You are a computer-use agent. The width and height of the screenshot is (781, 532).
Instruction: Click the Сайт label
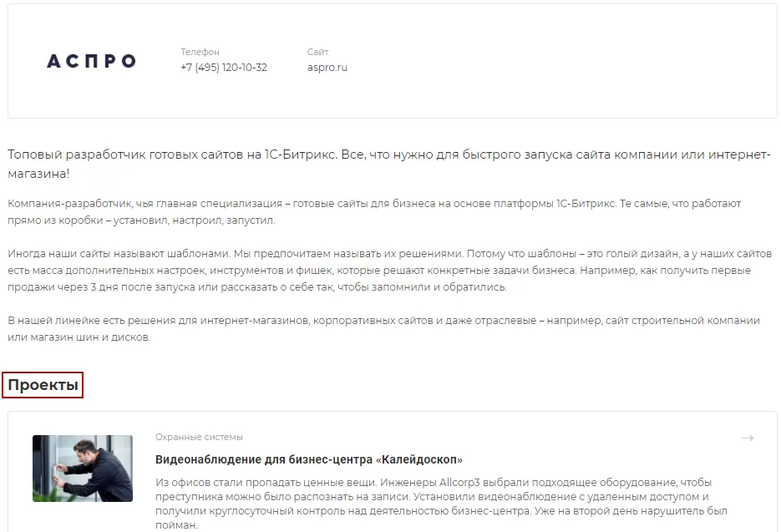pyautogui.click(x=317, y=52)
